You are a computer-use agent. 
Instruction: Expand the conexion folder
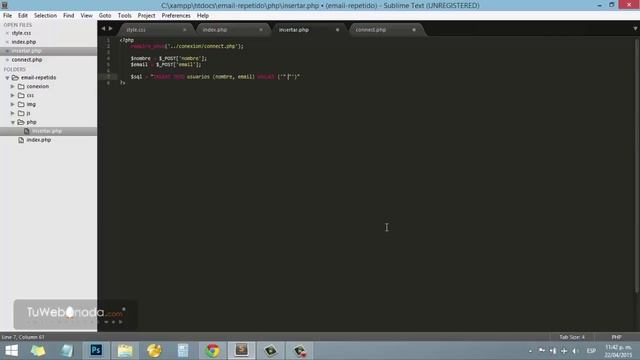point(13,87)
